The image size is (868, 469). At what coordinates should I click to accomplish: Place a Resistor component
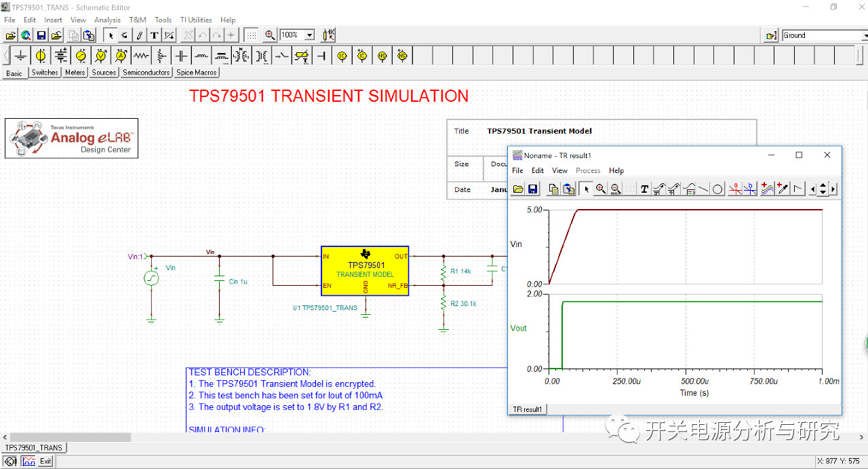tap(141, 56)
